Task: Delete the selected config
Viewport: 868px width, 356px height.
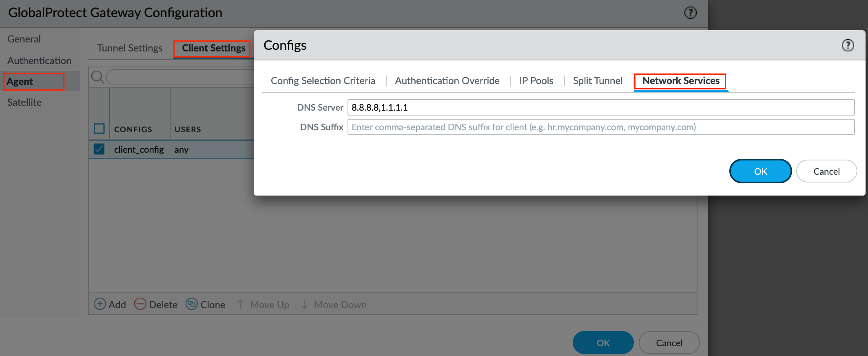Action: click(156, 305)
